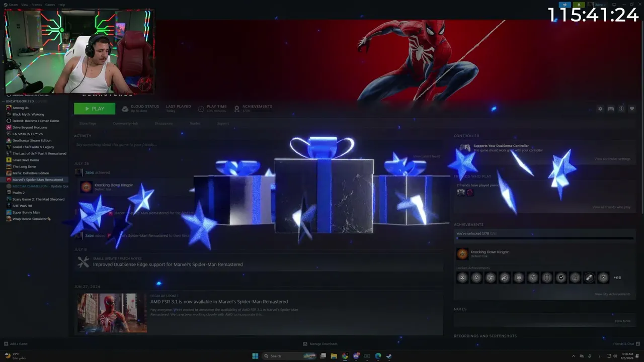The width and height of the screenshot is (644, 362).
Task: Select GeoGuessr Steam Edition in the library
Action: pyautogui.click(x=32, y=140)
